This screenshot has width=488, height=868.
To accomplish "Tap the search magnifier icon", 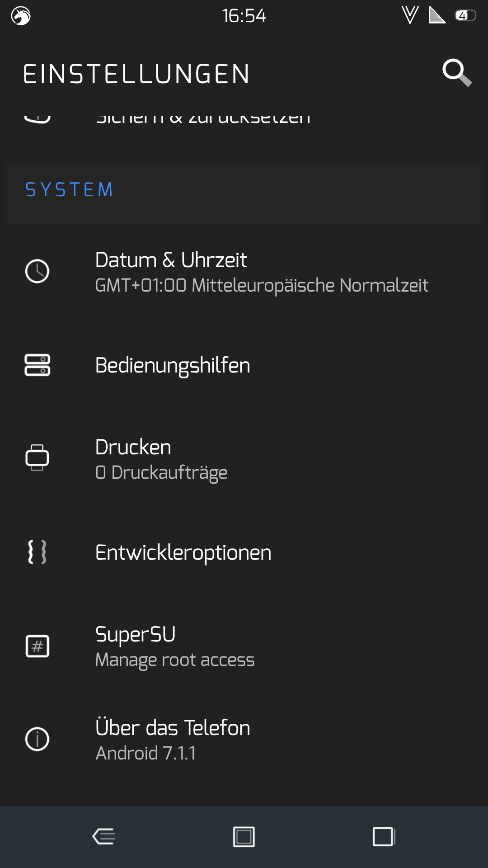I will 456,72.
